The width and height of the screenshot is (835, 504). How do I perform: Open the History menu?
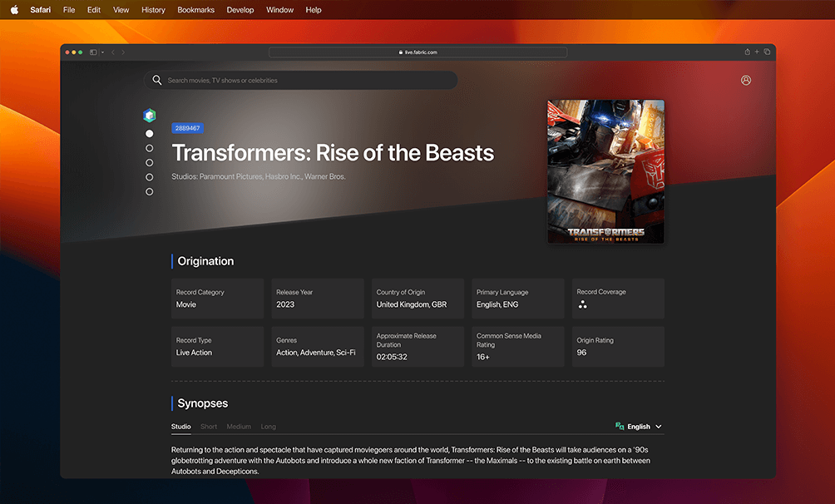153,10
